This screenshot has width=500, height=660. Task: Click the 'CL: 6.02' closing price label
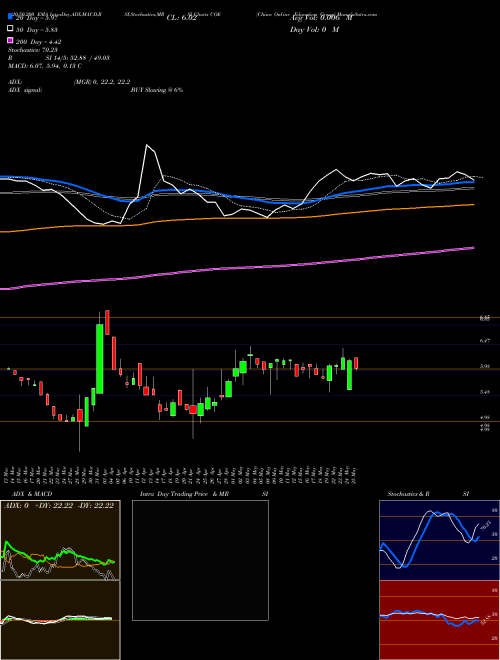tap(181, 18)
